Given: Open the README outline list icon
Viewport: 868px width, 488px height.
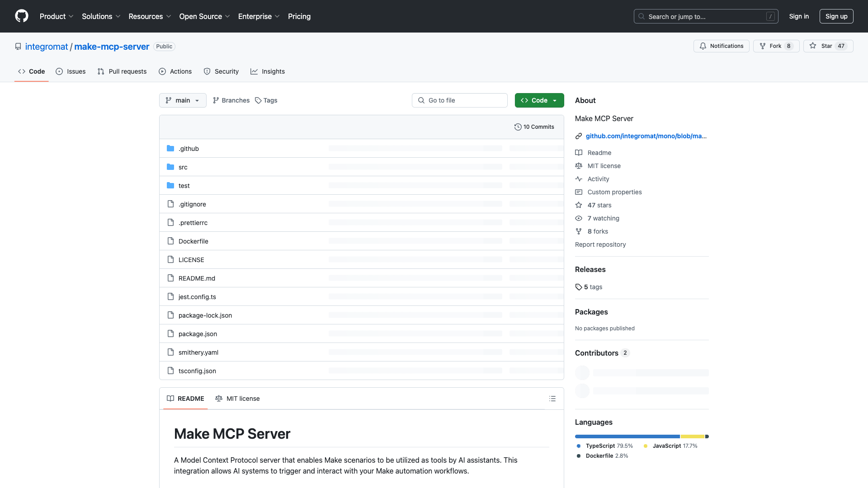Looking at the screenshot, I should tap(552, 399).
